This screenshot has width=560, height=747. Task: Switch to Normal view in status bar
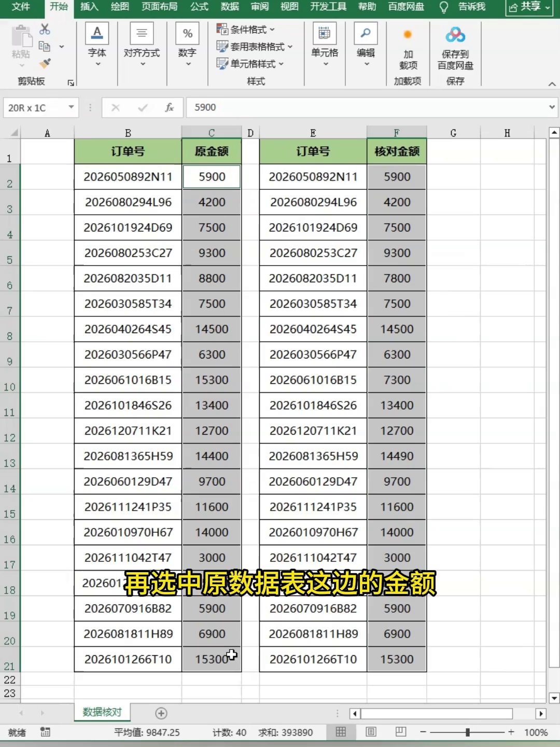pos(341,732)
